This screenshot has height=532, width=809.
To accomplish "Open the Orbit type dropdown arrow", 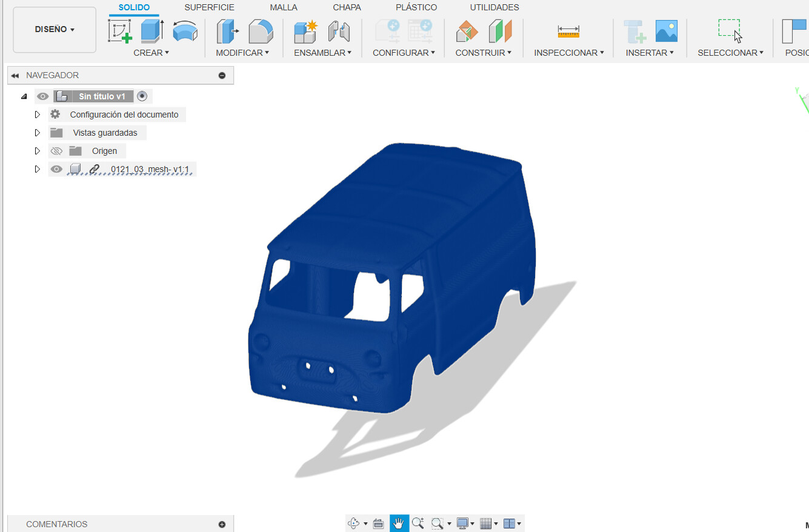I will 365,524.
